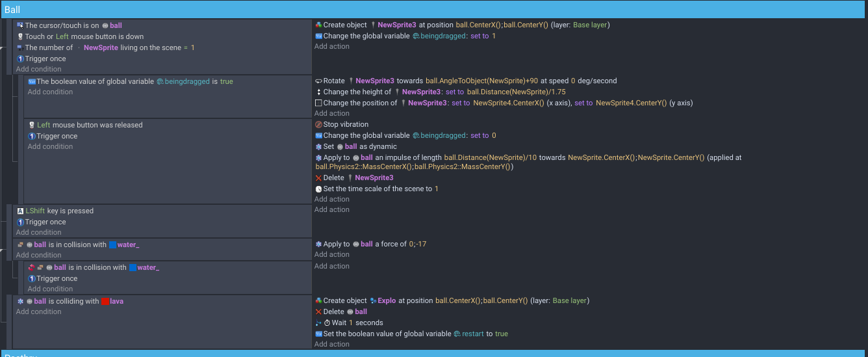Click Trigger once icon under LShift key condition
The width and height of the screenshot is (868, 357).
tap(20, 222)
